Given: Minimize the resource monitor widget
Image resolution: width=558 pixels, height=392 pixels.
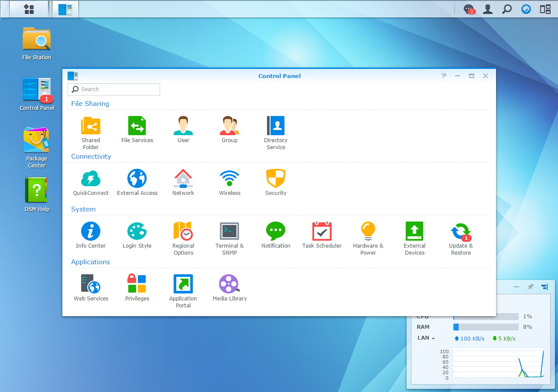Looking at the screenshot, I should coord(517,287).
